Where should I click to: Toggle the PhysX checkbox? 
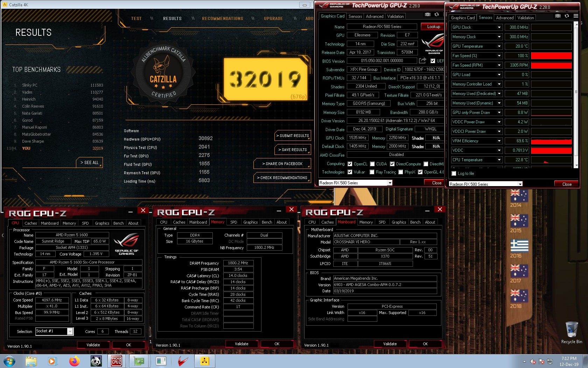coord(401,172)
